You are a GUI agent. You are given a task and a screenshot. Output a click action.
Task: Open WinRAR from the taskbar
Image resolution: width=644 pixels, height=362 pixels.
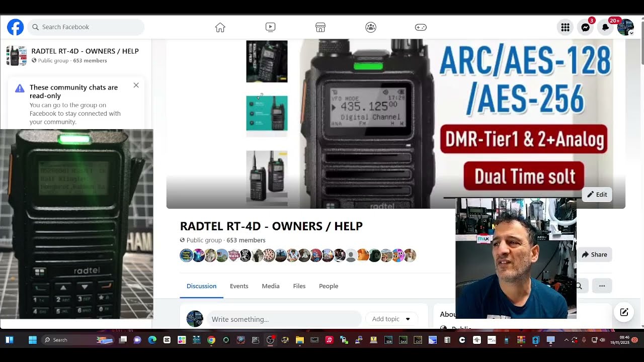pos(521,340)
